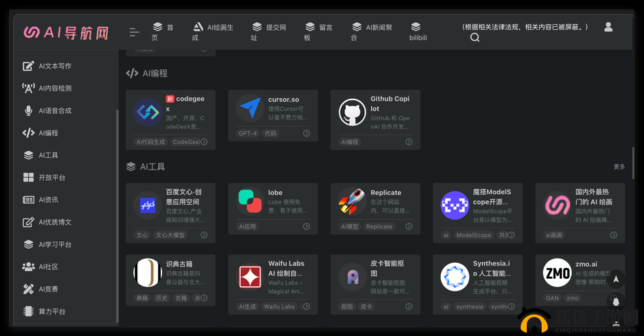
Task: Click the 开放平台 grid icon
Action: (x=28, y=177)
